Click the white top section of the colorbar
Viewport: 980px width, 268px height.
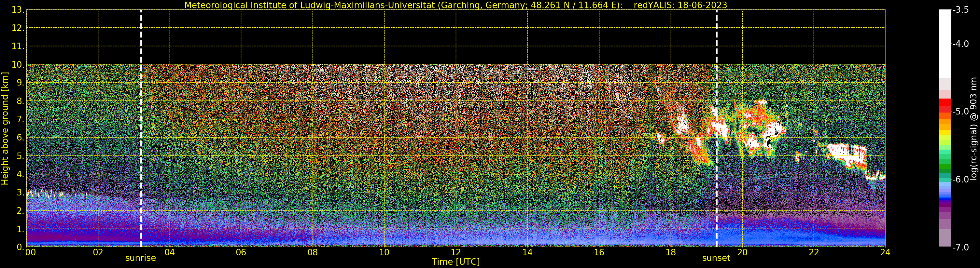tap(945, 44)
